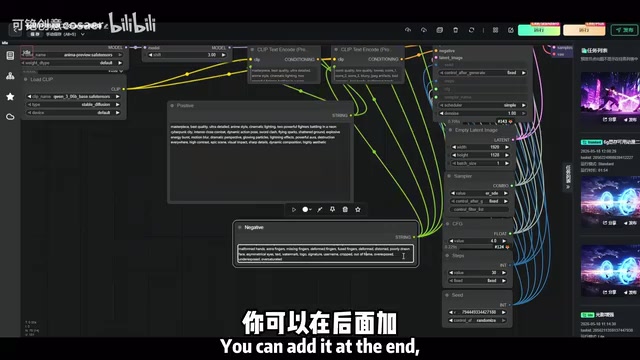Open the type stable_diffusion selector in Load CLIP

73,105
